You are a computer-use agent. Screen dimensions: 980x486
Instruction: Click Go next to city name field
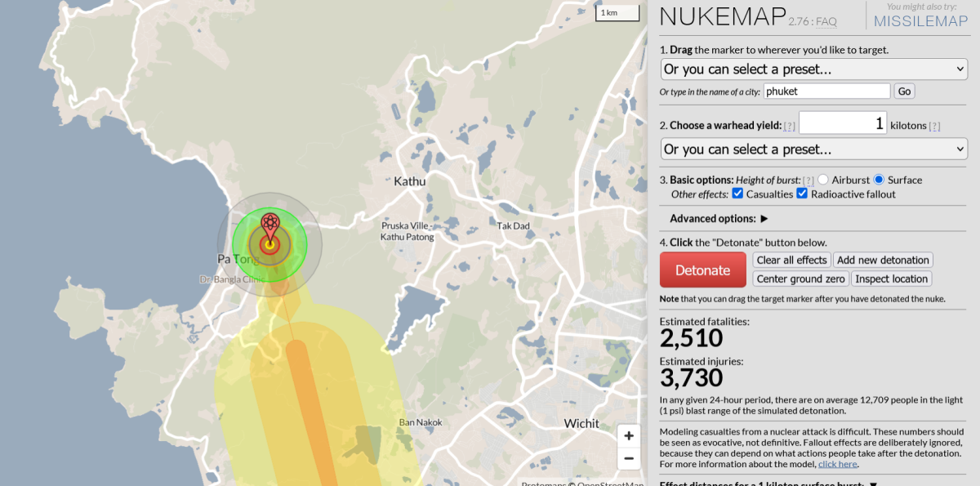coord(904,91)
